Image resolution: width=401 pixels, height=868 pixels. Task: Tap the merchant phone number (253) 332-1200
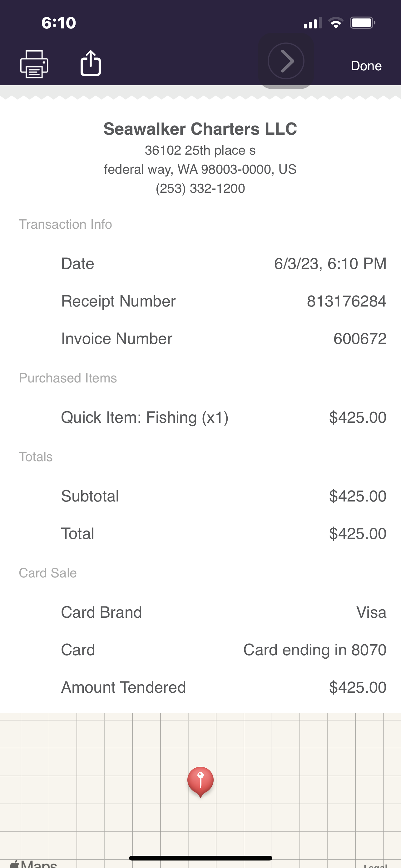tap(200, 188)
